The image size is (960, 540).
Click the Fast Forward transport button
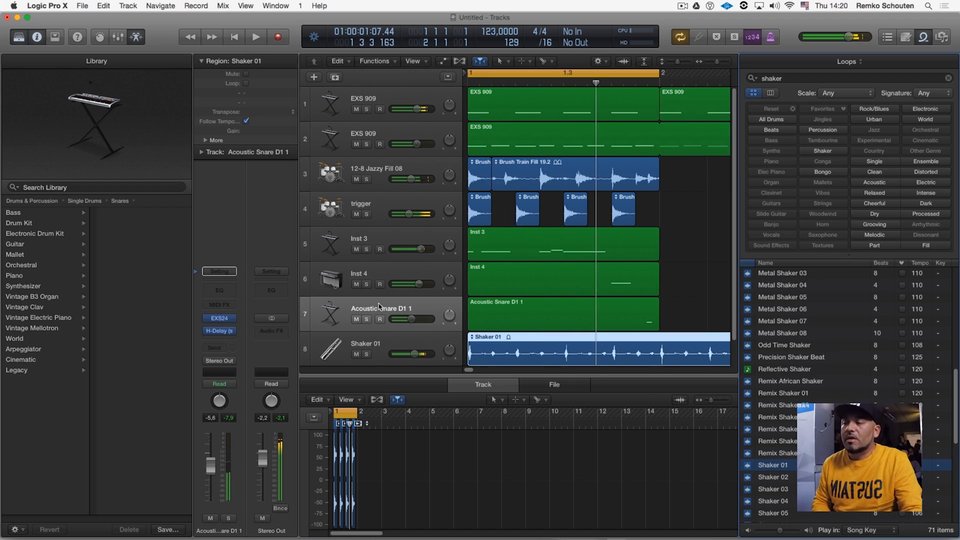click(x=212, y=37)
